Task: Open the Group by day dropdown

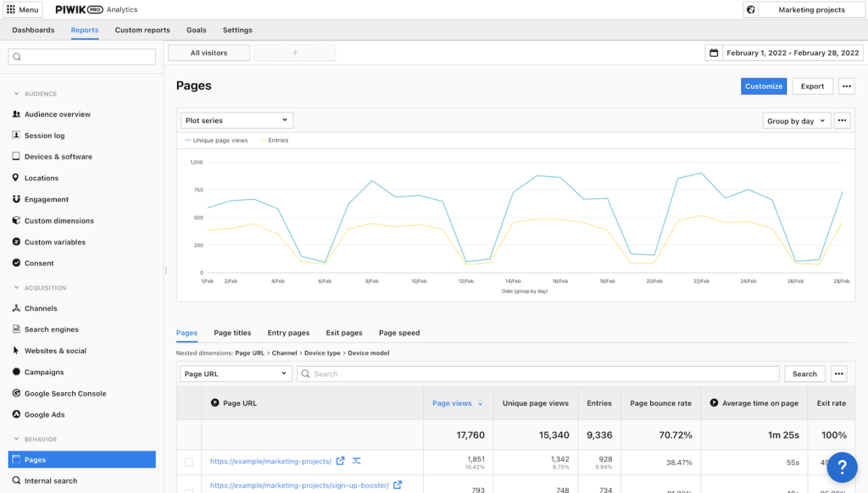Action: 796,121
